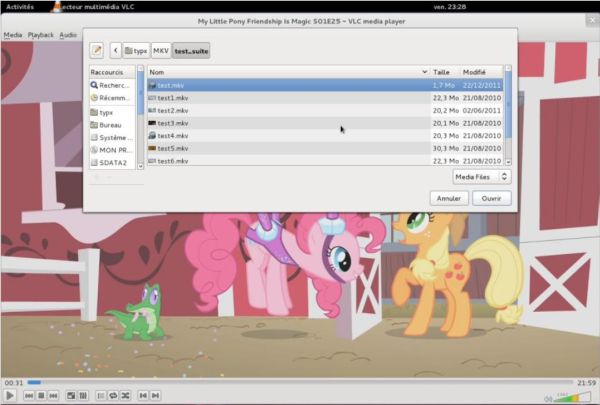This screenshot has height=405, width=600.
Task: Click the Stop playback icon
Action: point(42,396)
